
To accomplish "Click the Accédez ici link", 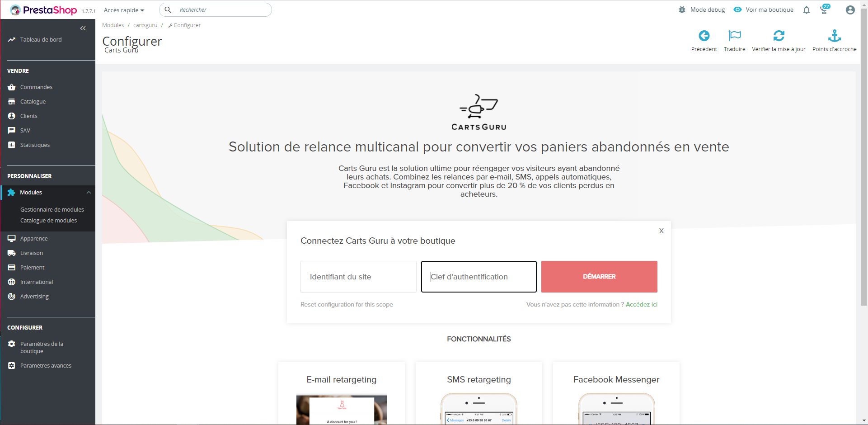I will coord(642,305).
